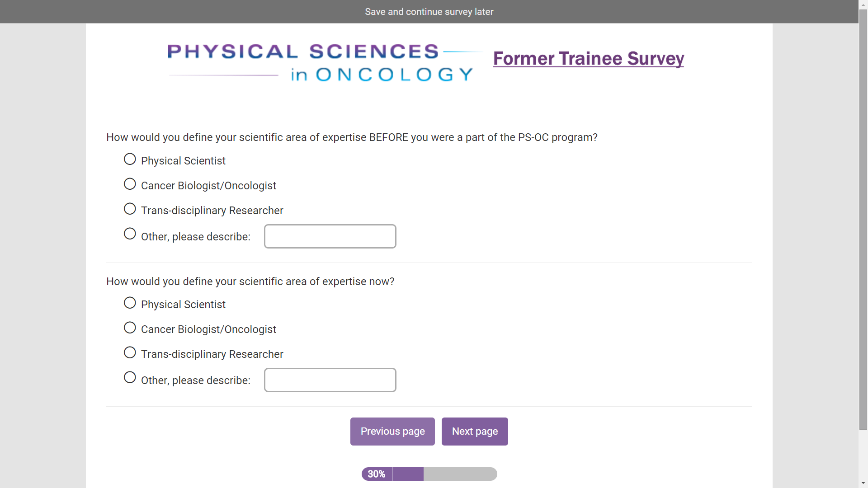
Task: Proceed to the Next page
Action: point(475,432)
